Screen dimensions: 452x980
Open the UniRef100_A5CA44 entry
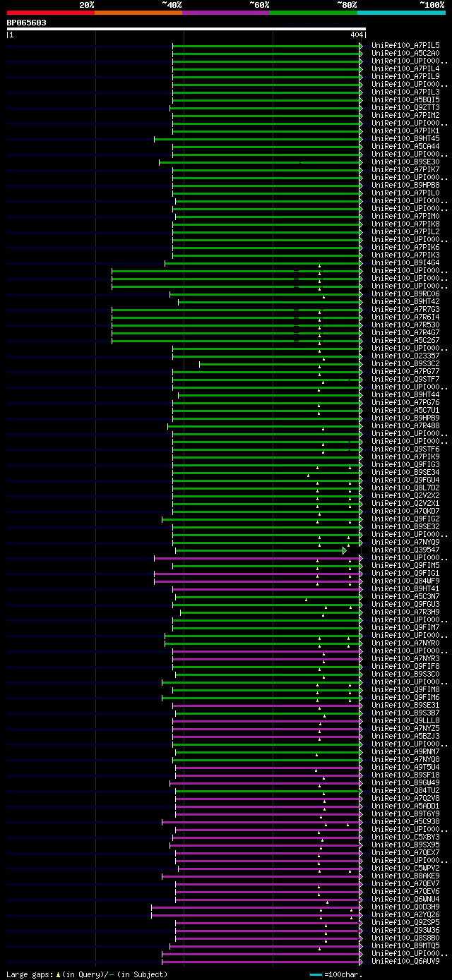click(x=405, y=146)
